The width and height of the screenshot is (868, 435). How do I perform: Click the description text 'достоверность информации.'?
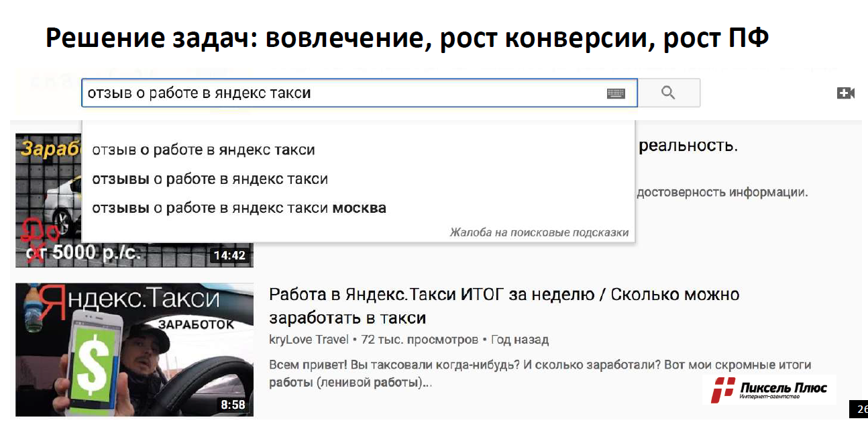721,193
